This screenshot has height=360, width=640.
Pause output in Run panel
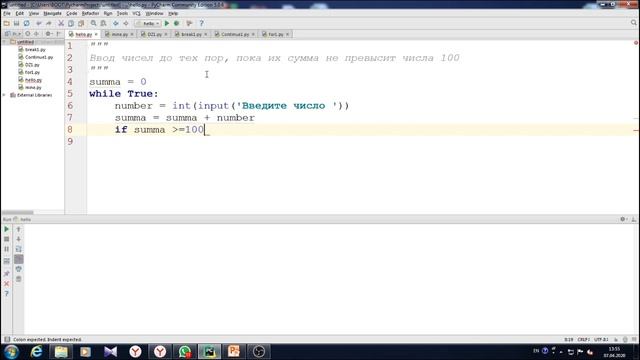[7, 249]
